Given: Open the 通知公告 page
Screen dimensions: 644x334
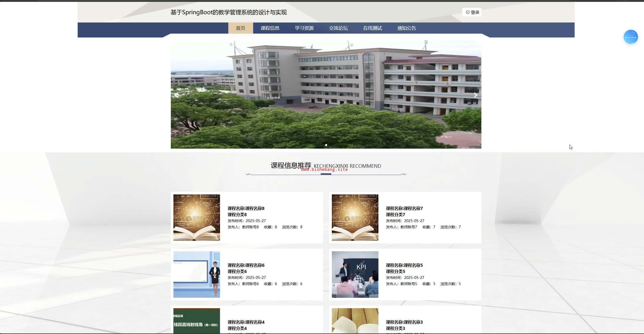Looking at the screenshot, I should (407, 28).
